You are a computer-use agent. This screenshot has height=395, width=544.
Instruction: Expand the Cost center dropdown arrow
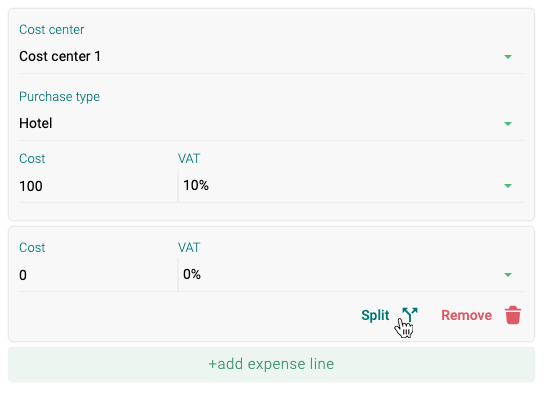point(508,57)
